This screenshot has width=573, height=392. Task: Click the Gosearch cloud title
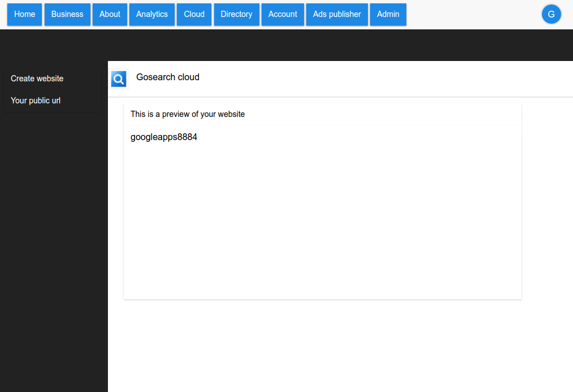[x=168, y=77]
